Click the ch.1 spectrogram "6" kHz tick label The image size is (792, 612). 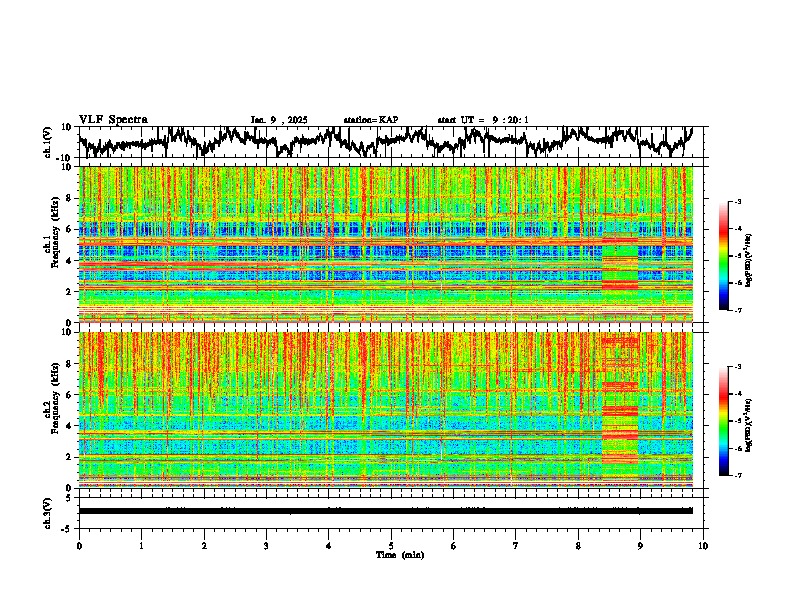(71, 229)
